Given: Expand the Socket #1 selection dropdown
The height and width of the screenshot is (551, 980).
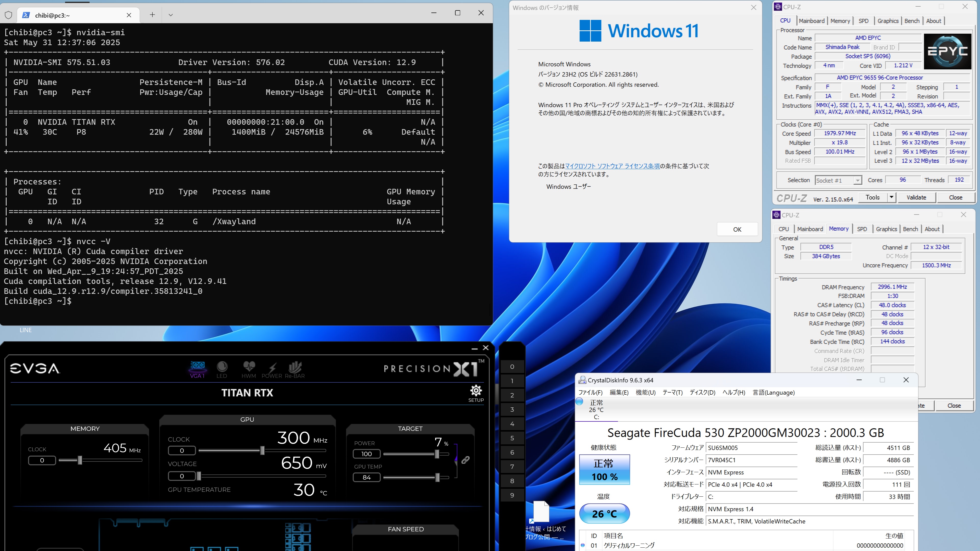Looking at the screenshot, I should (x=857, y=180).
